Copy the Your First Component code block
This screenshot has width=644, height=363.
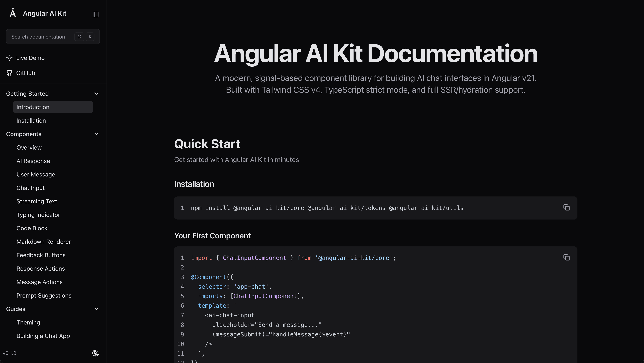[x=566, y=257]
